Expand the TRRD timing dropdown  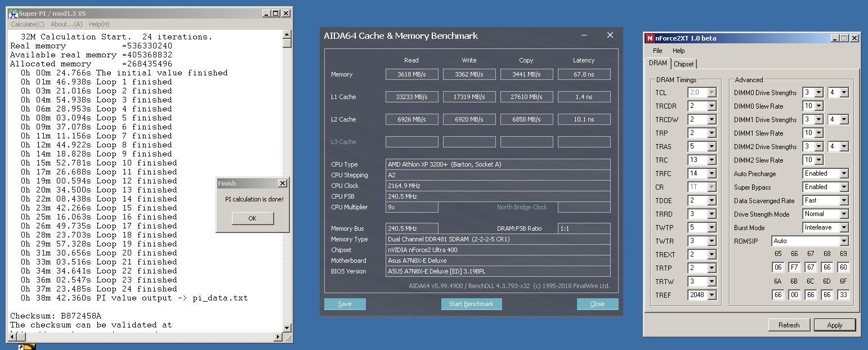point(712,214)
